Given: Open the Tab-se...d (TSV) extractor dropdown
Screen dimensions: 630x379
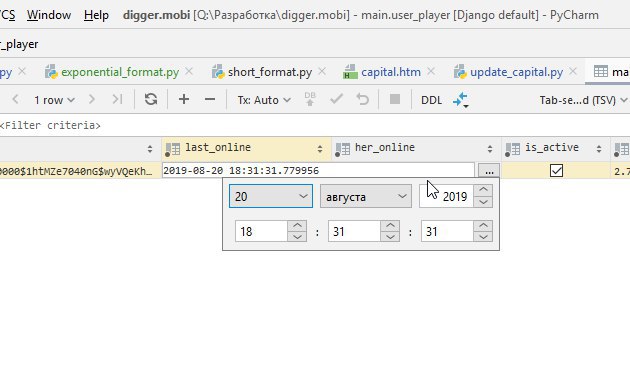Looking at the screenshot, I should [583, 100].
